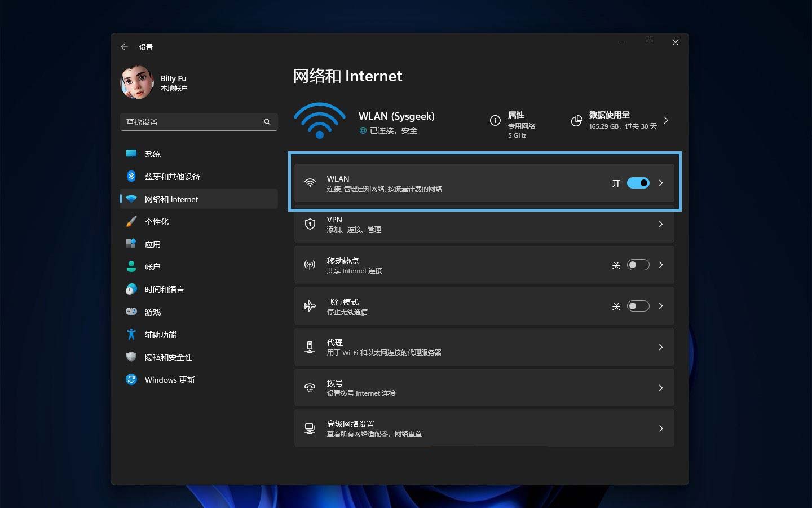Viewport: 812px width, 508px height.
Task: Expand the 高级网络设置 row
Action: pyautogui.click(x=660, y=428)
